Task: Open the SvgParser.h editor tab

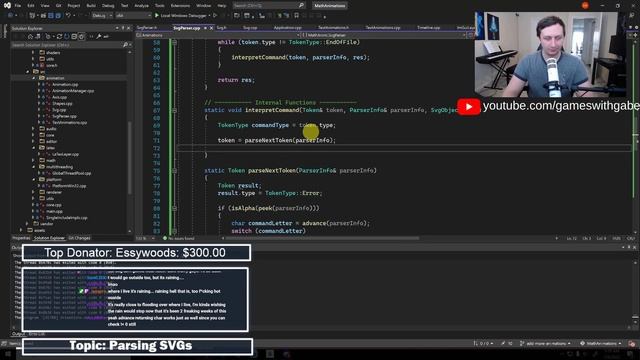Action: point(147,28)
